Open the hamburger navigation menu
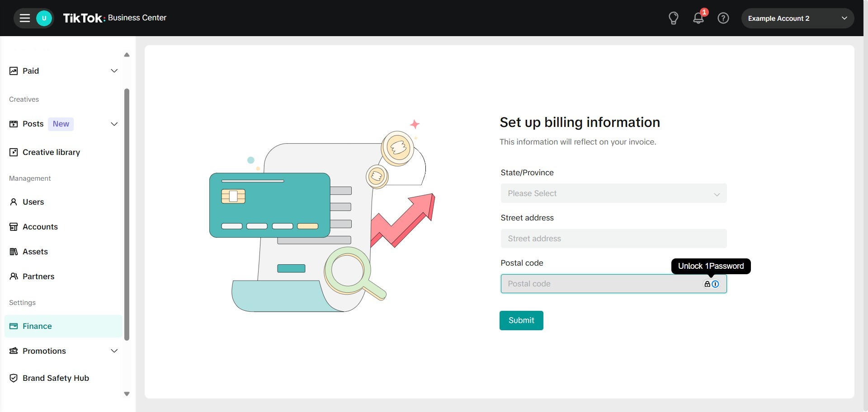The image size is (868, 412). [25, 18]
